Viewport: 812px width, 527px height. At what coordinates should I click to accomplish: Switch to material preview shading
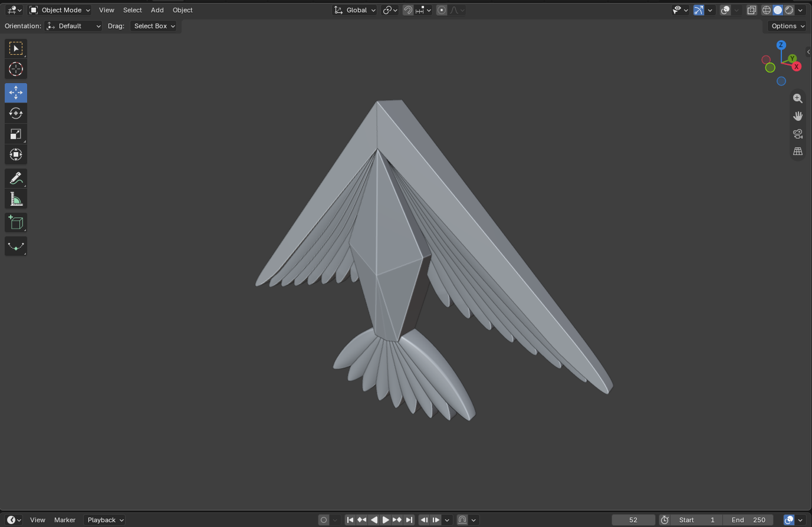tap(789, 10)
